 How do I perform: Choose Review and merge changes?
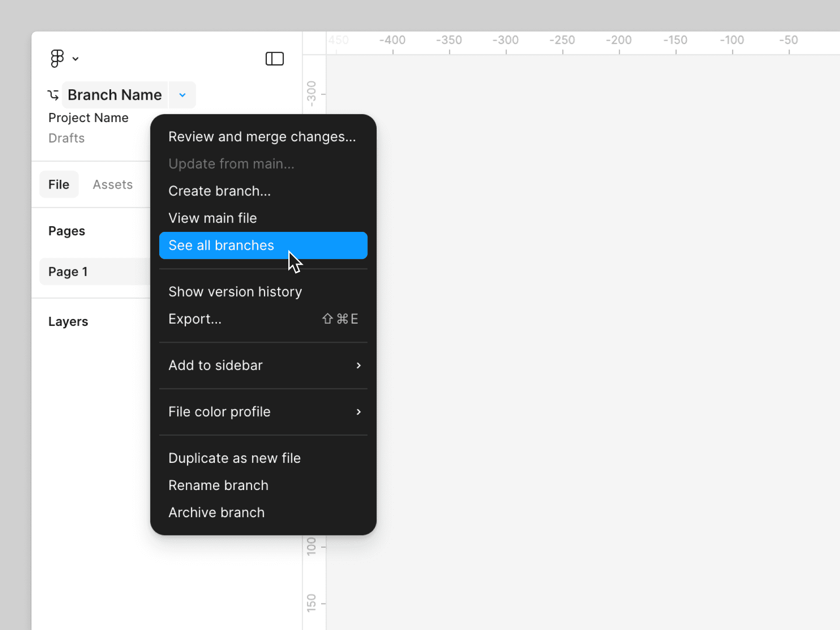(262, 137)
